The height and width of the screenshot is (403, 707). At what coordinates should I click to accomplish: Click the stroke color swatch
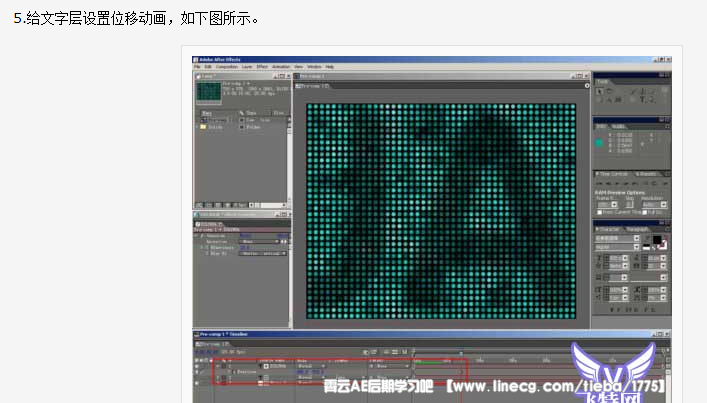tap(662, 245)
